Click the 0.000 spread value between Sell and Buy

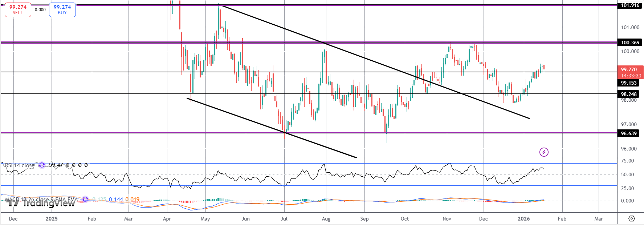point(40,10)
